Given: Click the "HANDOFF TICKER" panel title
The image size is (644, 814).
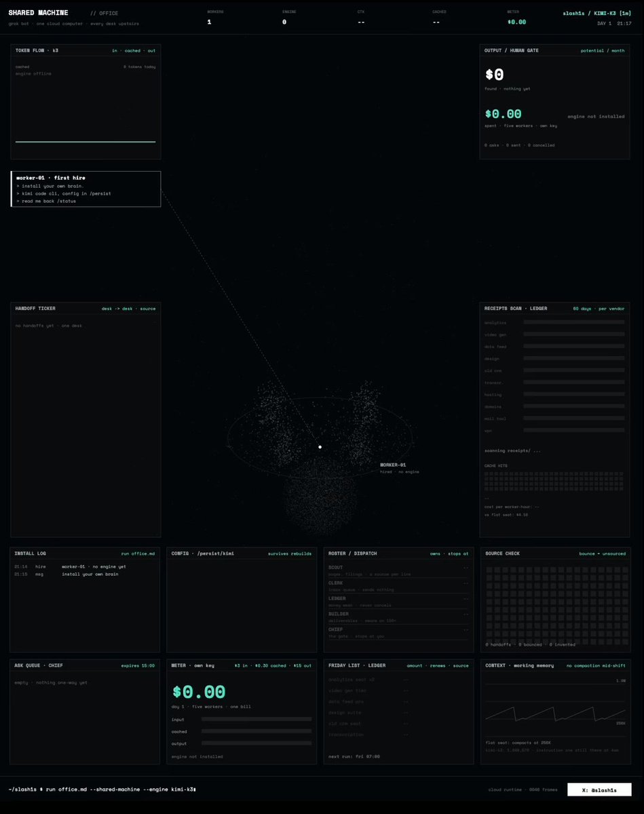Looking at the screenshot, I should tap(35, 309).
